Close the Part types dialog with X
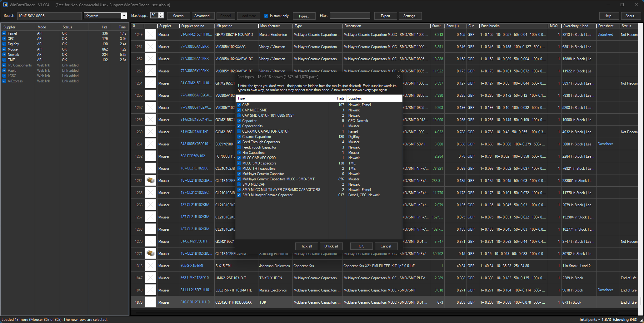644x323 pixels. point(398,76)
